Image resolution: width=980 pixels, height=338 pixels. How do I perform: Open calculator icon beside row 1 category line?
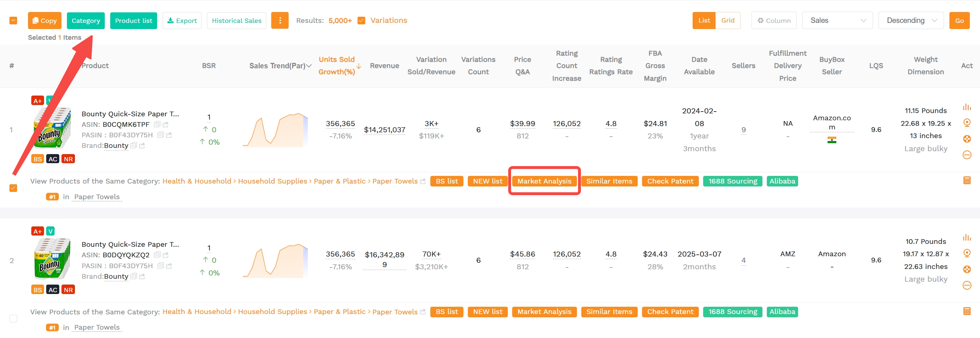click(x=967, y=181)
